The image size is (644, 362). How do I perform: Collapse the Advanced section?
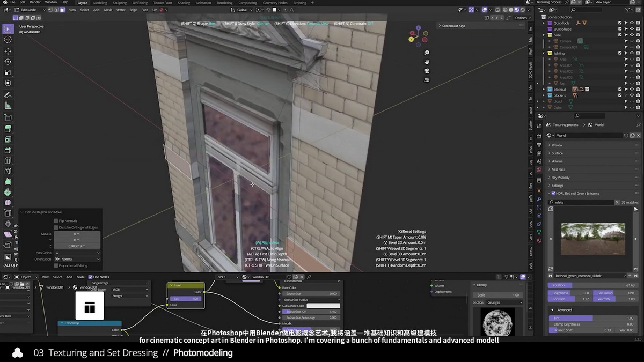552,310
